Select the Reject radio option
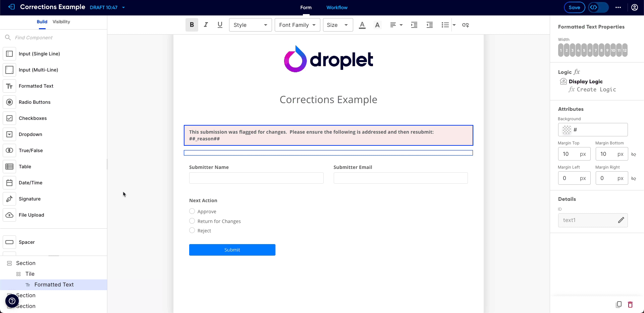 pyautogui.click(x=192, y=230)
